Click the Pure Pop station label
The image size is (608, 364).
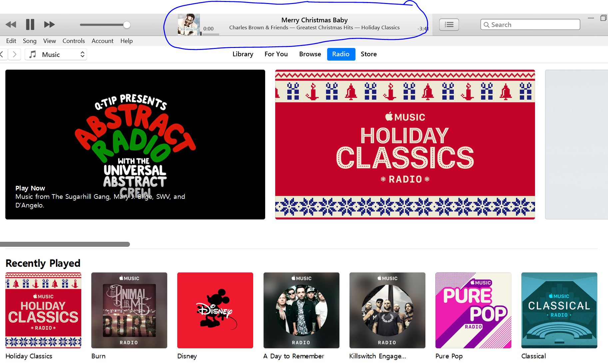point(449,356)
